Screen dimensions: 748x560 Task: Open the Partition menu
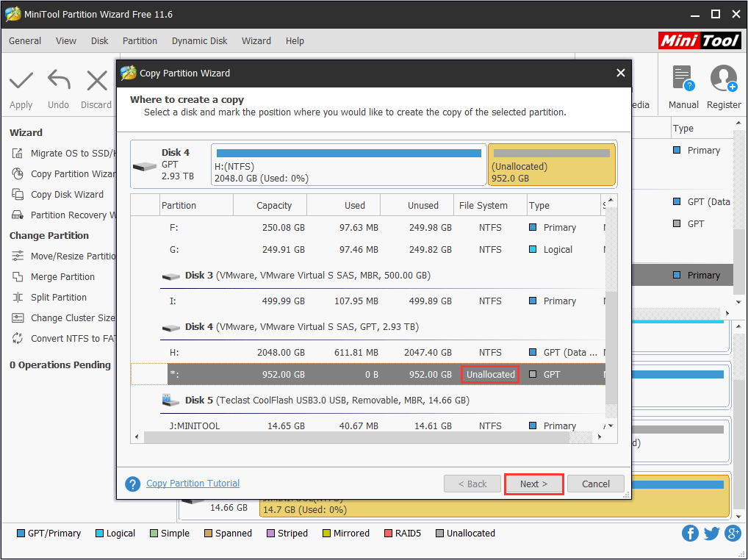tap(140, 41)
